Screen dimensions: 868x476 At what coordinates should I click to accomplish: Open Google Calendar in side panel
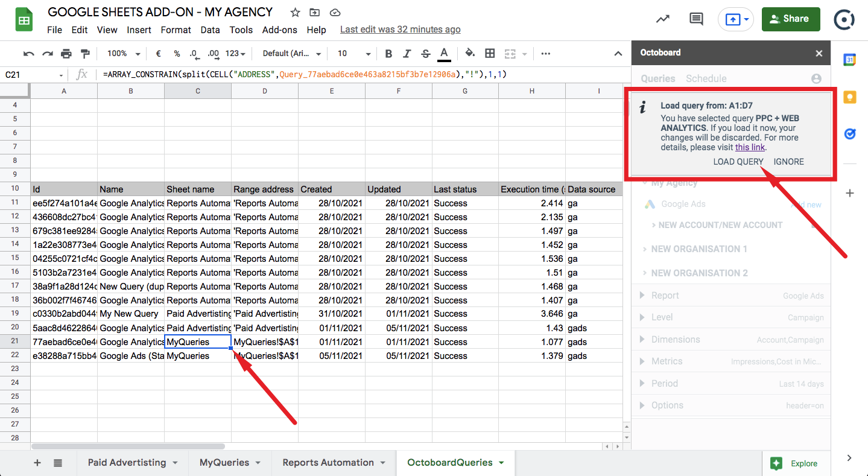(850, 59)
